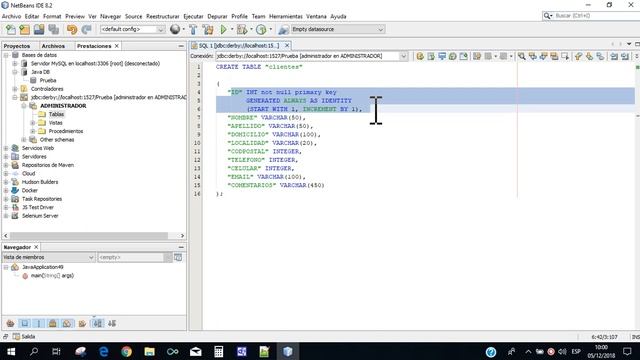640x360 pixels.
Task: Toggle rectangular selection in editor toolbar
Action: coord(565,56)
